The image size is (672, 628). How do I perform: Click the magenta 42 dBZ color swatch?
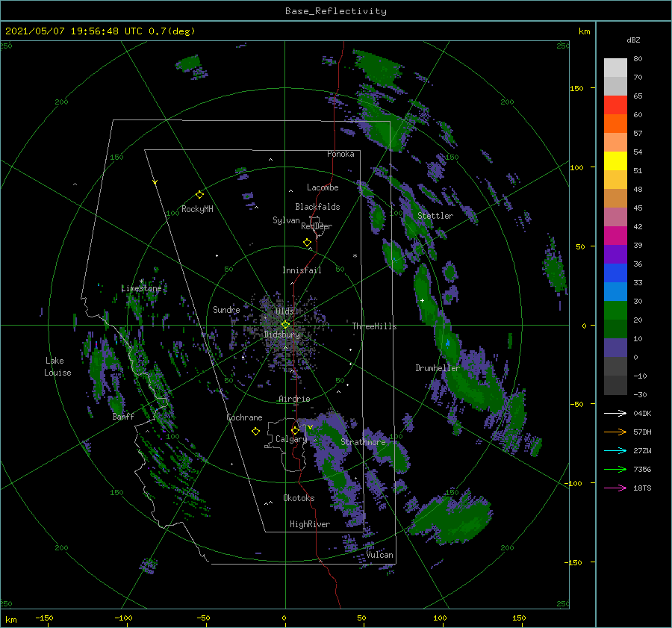[x=615, y=235]
